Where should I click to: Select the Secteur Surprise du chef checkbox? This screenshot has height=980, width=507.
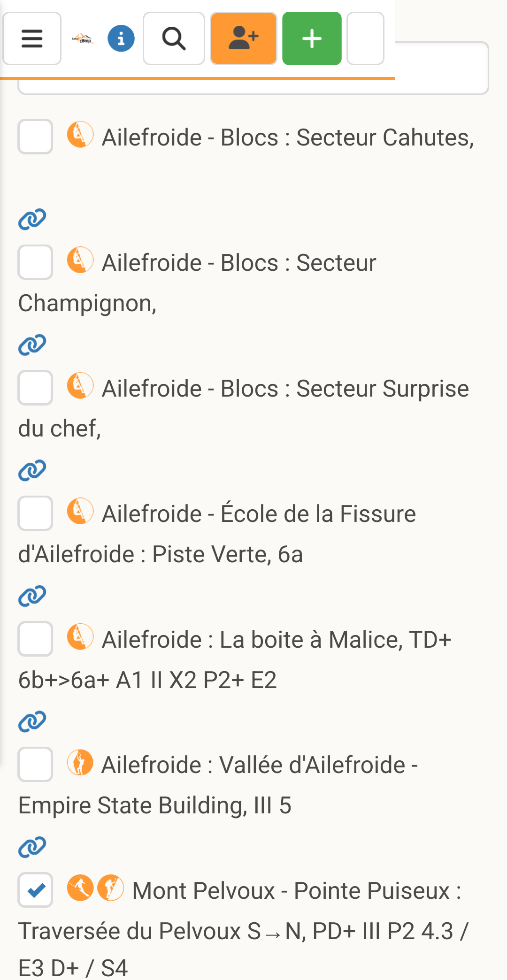tap(35, 388)
